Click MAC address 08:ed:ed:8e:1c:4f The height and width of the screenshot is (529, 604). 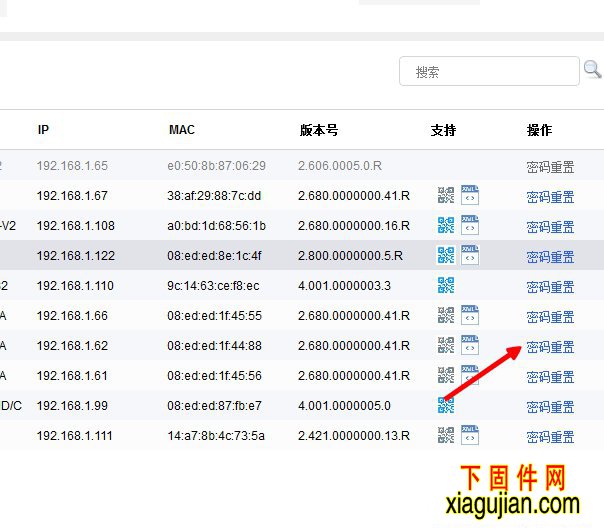tap(214, 256)
